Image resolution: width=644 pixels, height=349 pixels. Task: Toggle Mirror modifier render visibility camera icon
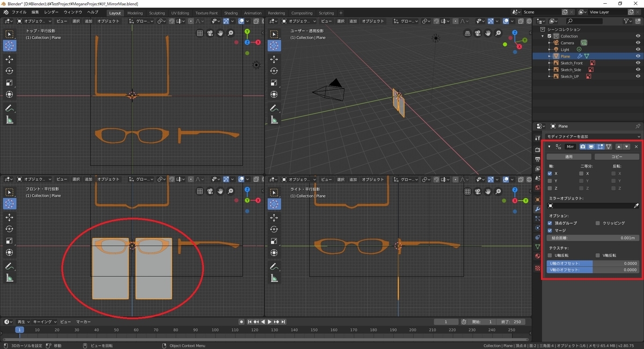pyautogui.click(x=582, y=147)
